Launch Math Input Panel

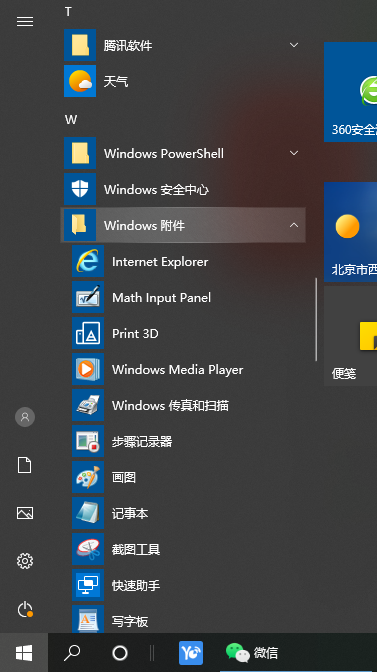(183, 297)
